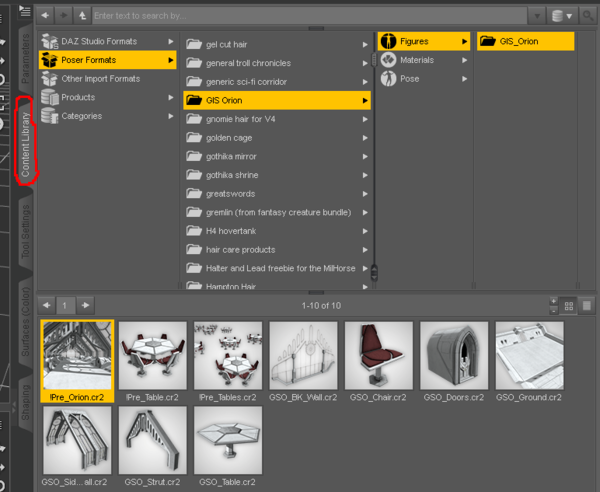
Task: Select the GIS_Orion subfolder
Action: pyautogui.click(x=525, y=41)
